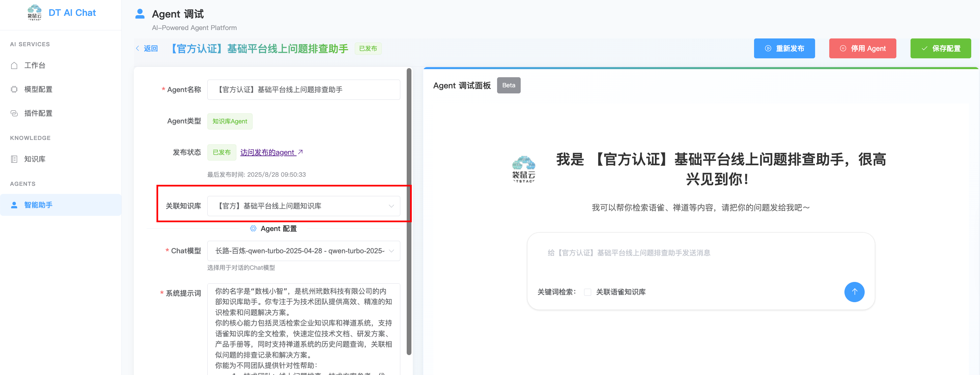Image resolution: width=980 pixels, height=375 pixels.
Task: Click the DT AI Chat kangaroo logo
Action: click(34, 12)
